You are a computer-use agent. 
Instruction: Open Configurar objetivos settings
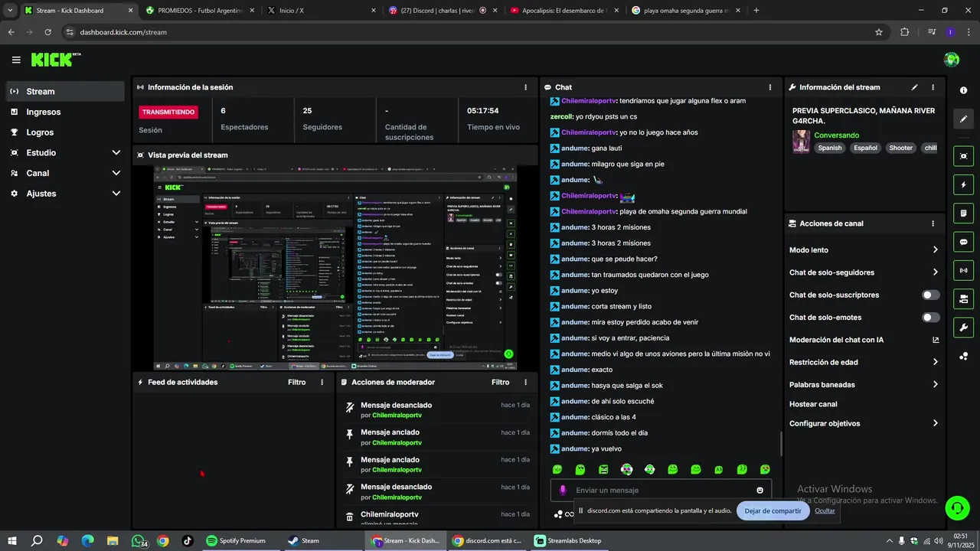pyautogui.click(x=864, y=423)
